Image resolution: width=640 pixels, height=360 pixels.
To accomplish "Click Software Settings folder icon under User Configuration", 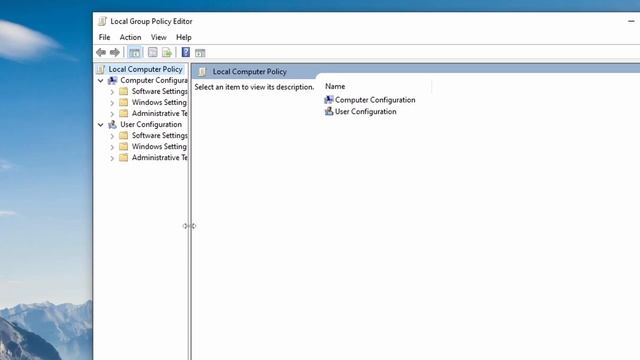I will pos(124,136).
